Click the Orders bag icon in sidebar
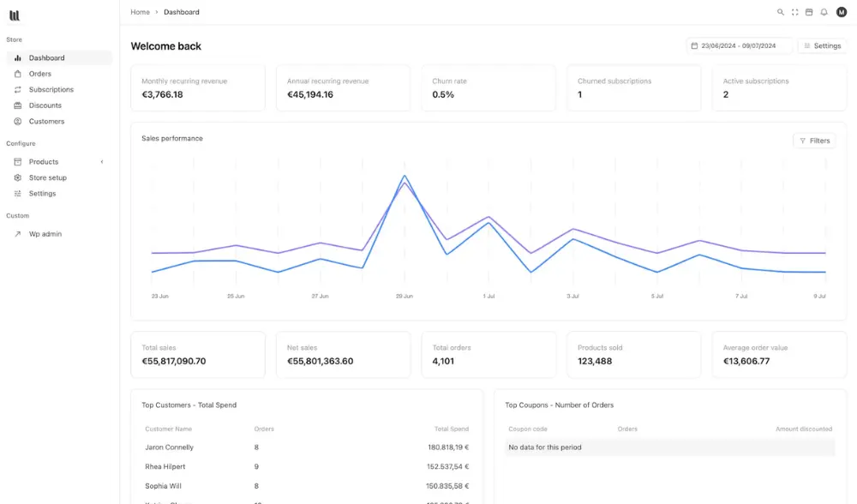This screenshot has height=504, width=857. pyautogui.click(x=18, y=74)
